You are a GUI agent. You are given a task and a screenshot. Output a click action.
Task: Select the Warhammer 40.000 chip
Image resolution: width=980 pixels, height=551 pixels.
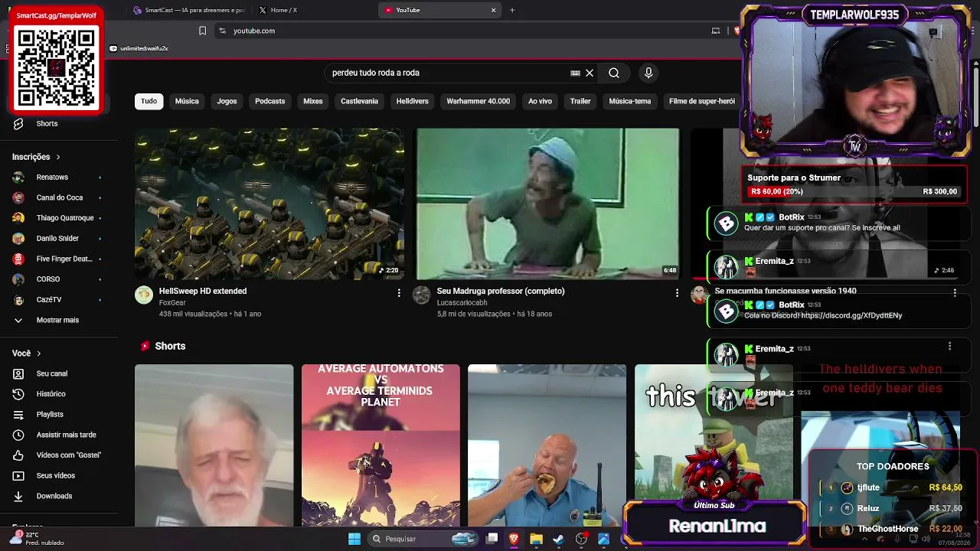(478, 101)
